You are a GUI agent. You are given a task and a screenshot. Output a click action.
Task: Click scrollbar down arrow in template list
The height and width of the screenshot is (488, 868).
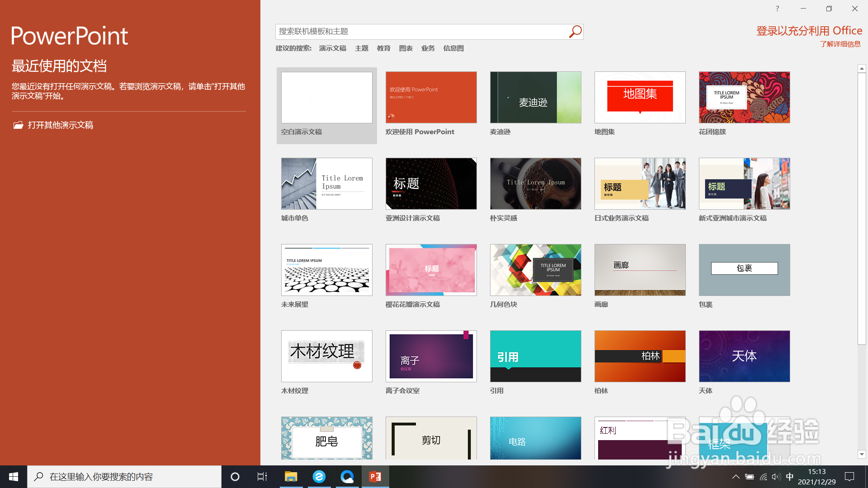coord(862,454)
